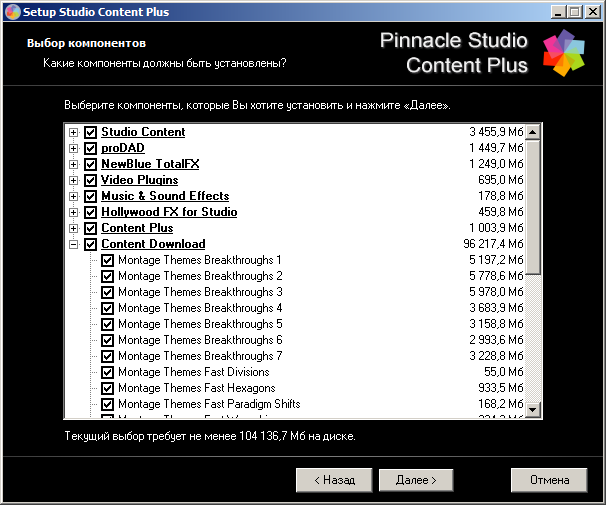Click the setup icon in title bar

tap(12, 12)
